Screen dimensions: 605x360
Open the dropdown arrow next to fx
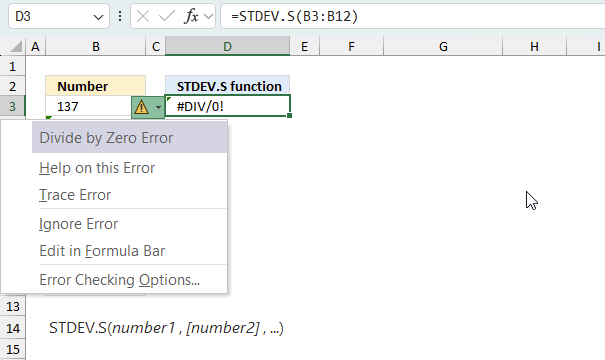click(x=208, y=17)
